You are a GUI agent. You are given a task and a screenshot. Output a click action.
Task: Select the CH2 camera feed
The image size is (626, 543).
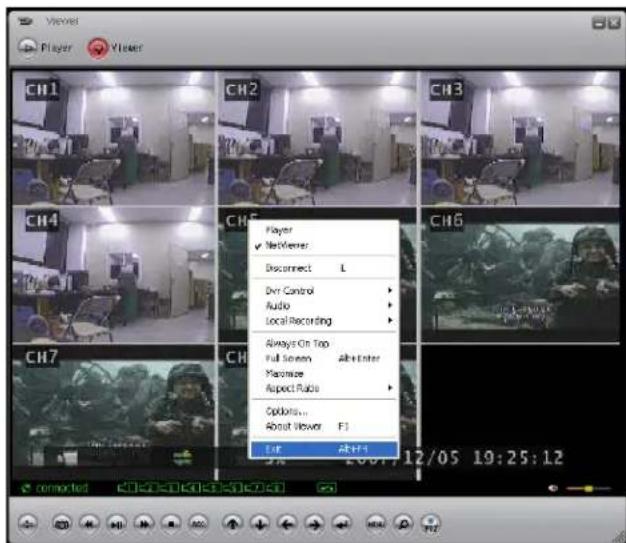point(317,138)
